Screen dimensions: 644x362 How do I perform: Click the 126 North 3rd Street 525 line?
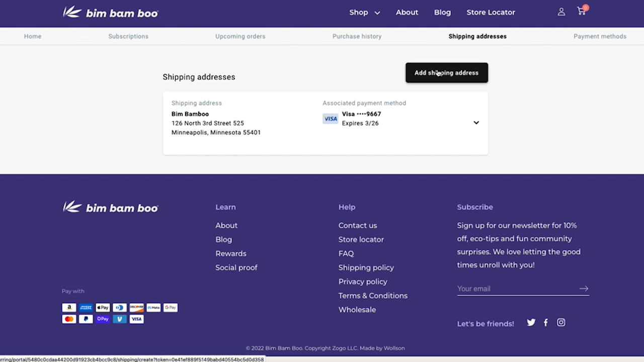pyautogui.click(x=208, y=123)
